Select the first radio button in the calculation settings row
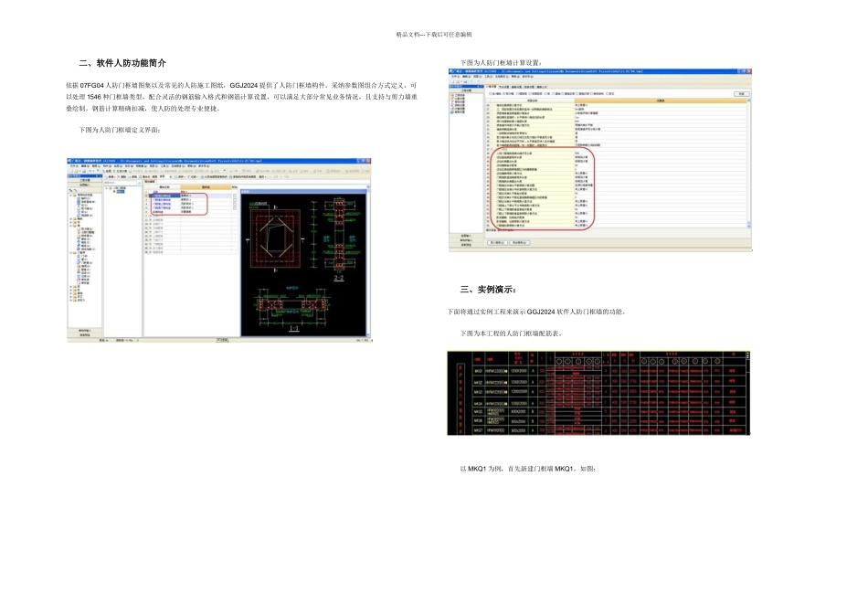The image size is (868, 614). point(491,93)
